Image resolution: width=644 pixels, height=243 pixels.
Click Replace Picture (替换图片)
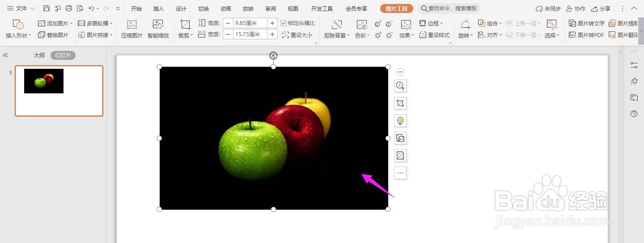click(x=53, y=35)
